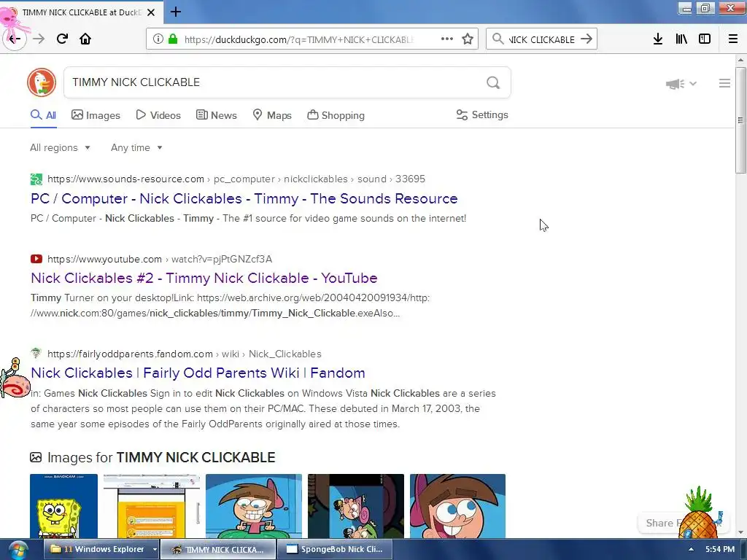Image resolution: width=747 pixels, height=560 pixels.
Task: Open Fairly Odd Parents Wiki Fandom result
Action: 198,373
